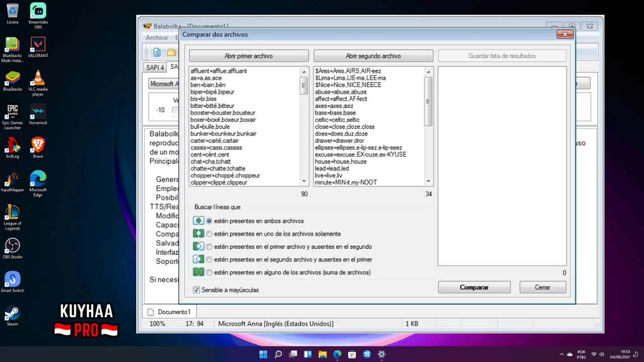Close the 'Comparar dos archivos' dialog
The image size is (644, 362).
565,34
